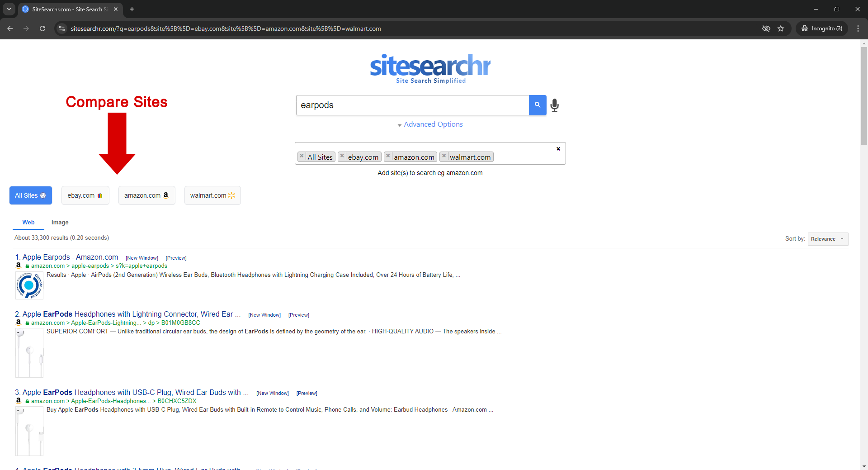Image resolution: width=868 pixels, height=470 pixels.
Task: Click the USB-C EarPods product thumbnail
Action: coord(29,431)
